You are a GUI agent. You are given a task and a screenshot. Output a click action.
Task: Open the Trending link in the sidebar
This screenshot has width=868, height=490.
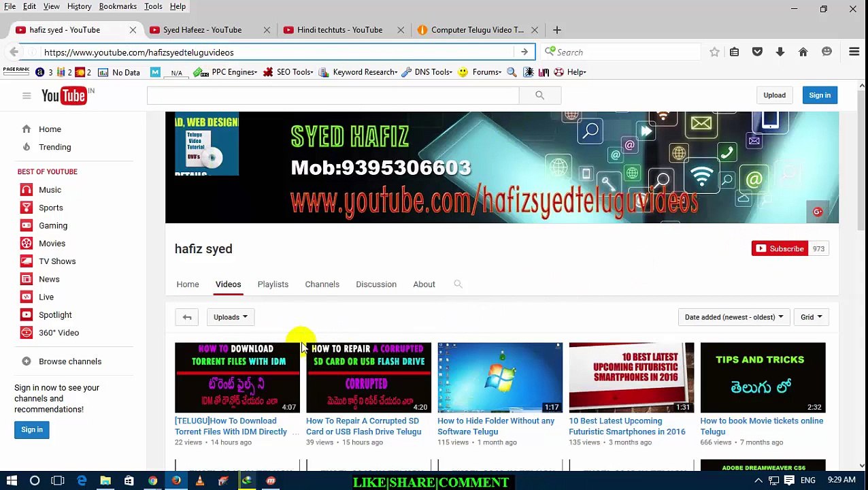(x=54, y=147)
